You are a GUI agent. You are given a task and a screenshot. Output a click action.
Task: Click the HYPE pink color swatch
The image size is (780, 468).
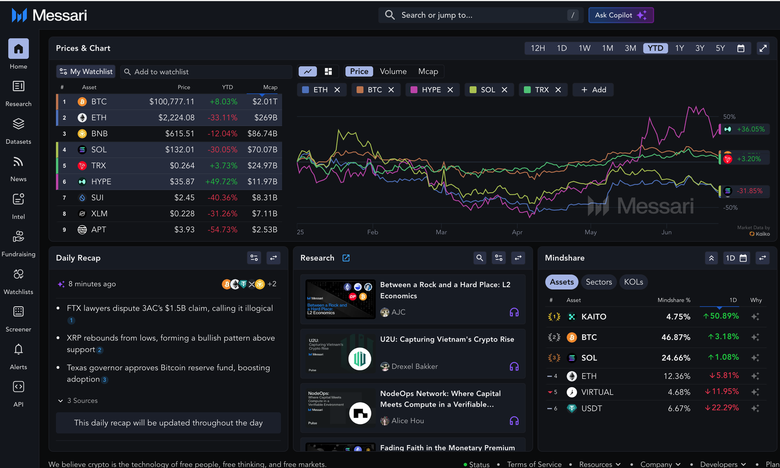point(414,90)
